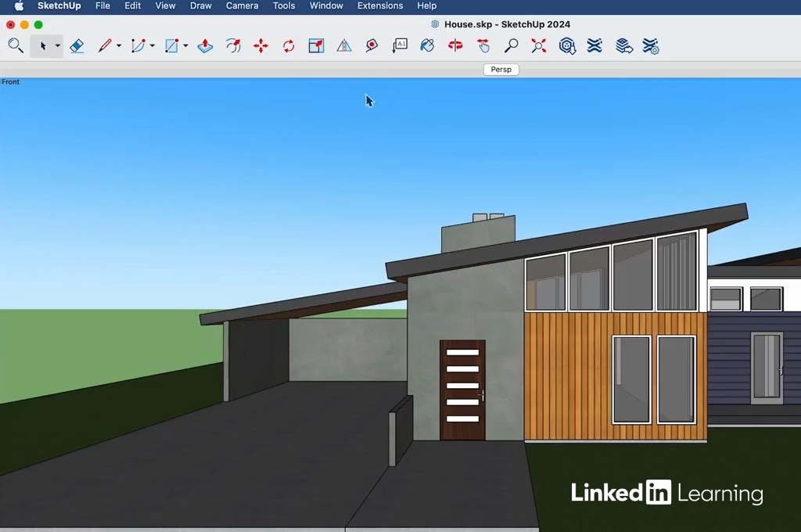Expand the Pencil line tool dropdown

(x=119, y=46)
